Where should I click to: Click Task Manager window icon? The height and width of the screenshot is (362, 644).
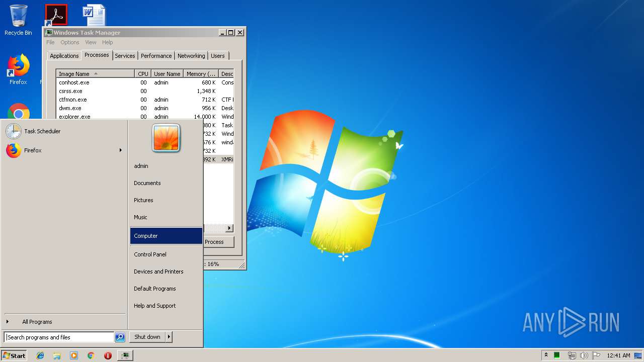49,33
